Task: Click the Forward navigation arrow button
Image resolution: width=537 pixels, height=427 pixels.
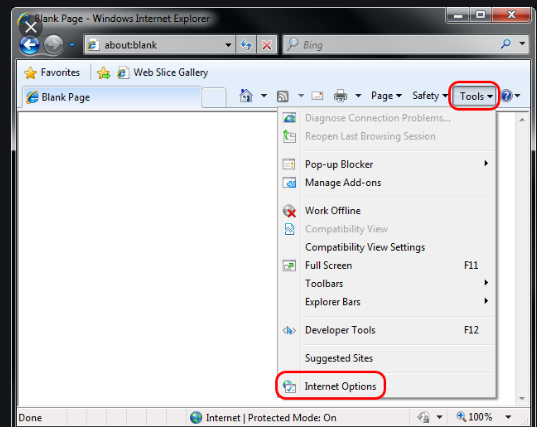Action: pyautogui.click(x=53, y=45)
